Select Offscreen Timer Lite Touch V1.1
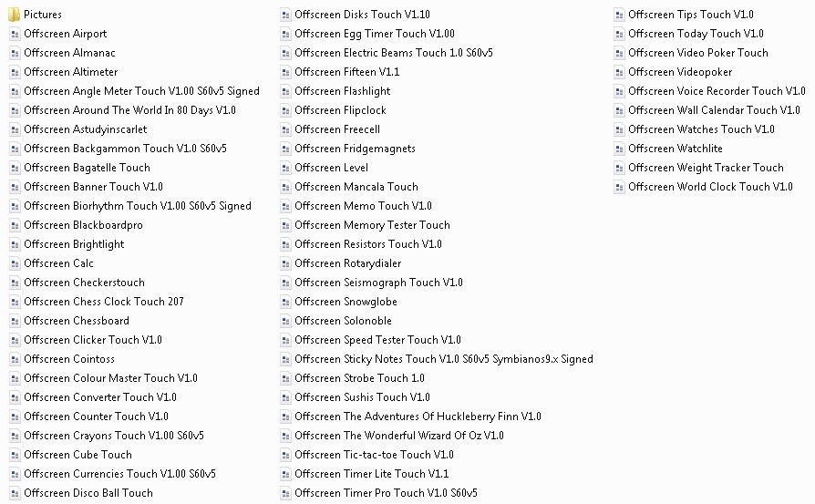815x504 pixels. (372, 474)
